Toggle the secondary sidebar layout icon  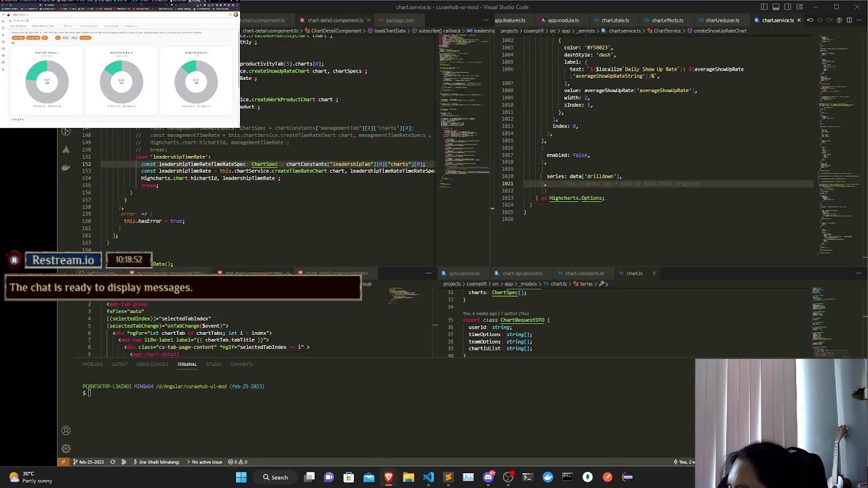(x=789, y=7)
